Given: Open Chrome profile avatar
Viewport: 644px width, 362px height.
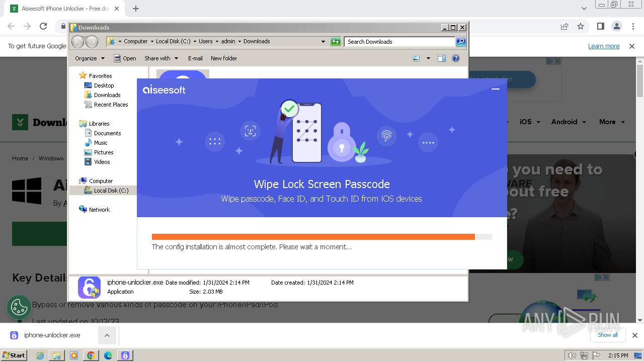Looking at the screenshot, I should pyautogui.click(x=616, y=27).
